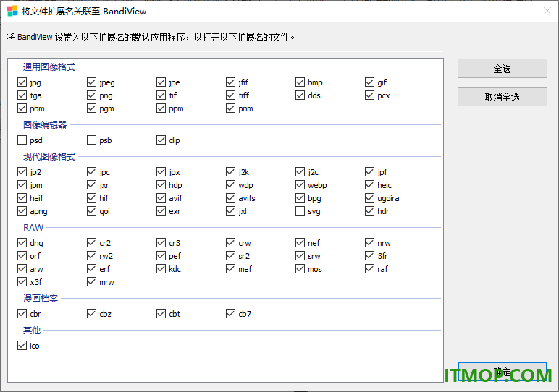Uncheck the ppm format
559x392 pixels.
click(161, 108)
